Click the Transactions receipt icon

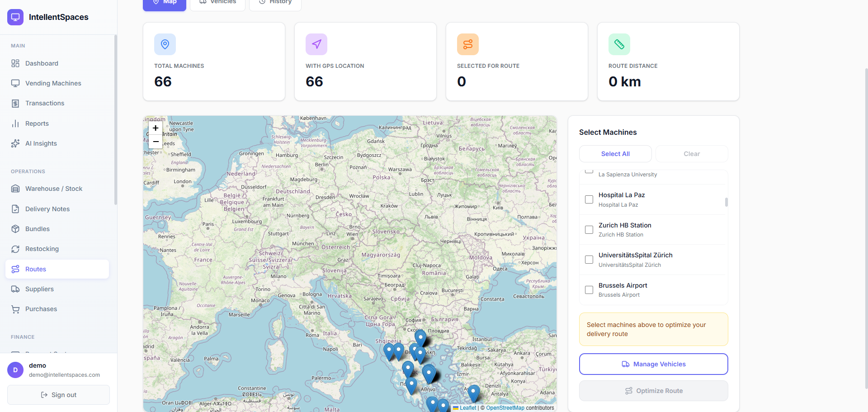15,103
